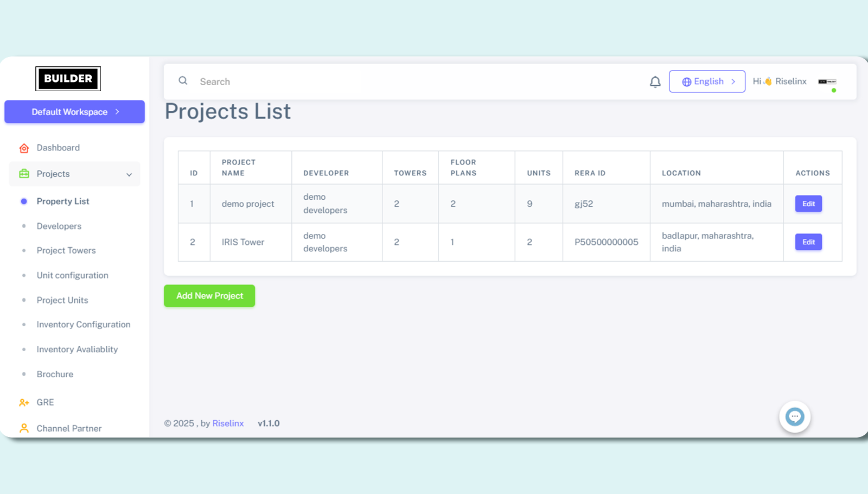Open the Brochure sidebar item
The width and height of the screenshot is (868, 494).
[55, 375]
